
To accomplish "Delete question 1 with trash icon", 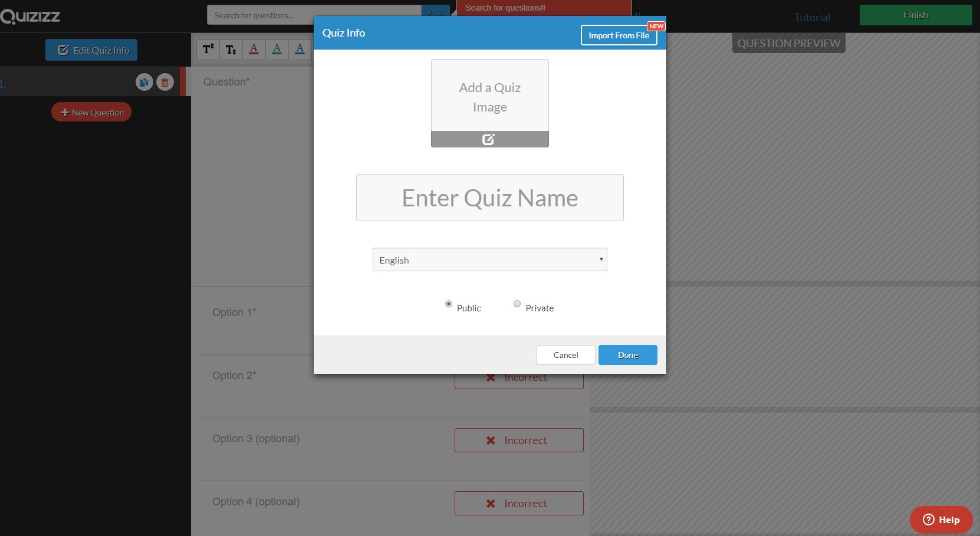I will (x=165, y=83).
